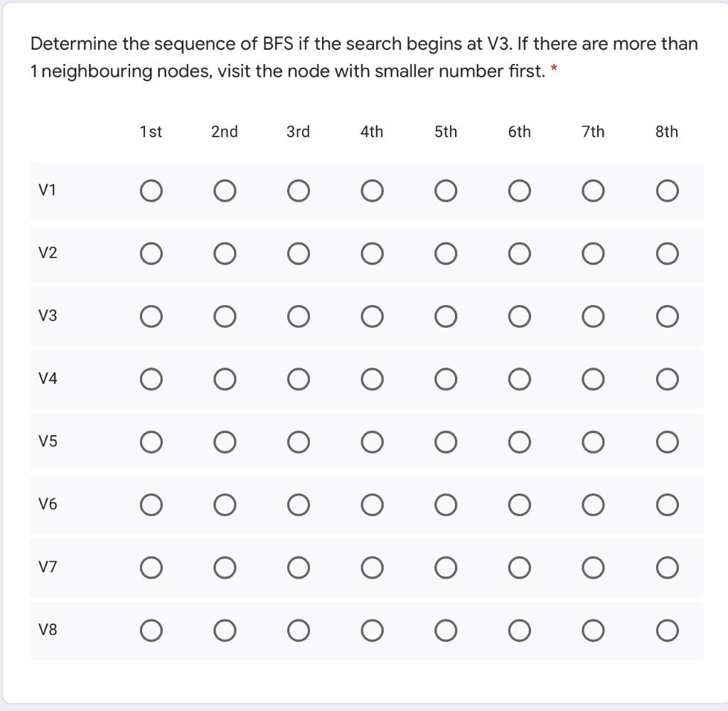
Task: Select the 8th radio in V3 row
Action: pyautogui.click(x=667, y=316)
